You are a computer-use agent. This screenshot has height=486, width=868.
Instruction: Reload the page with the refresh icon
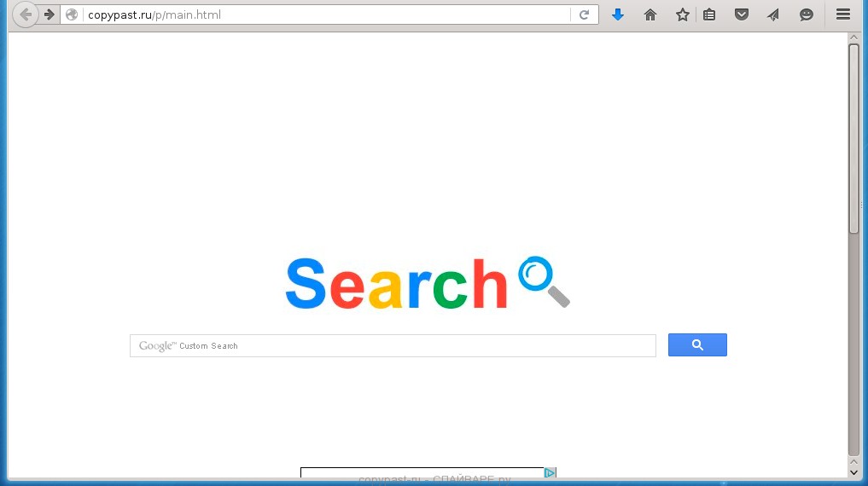[x=584, y=15]
